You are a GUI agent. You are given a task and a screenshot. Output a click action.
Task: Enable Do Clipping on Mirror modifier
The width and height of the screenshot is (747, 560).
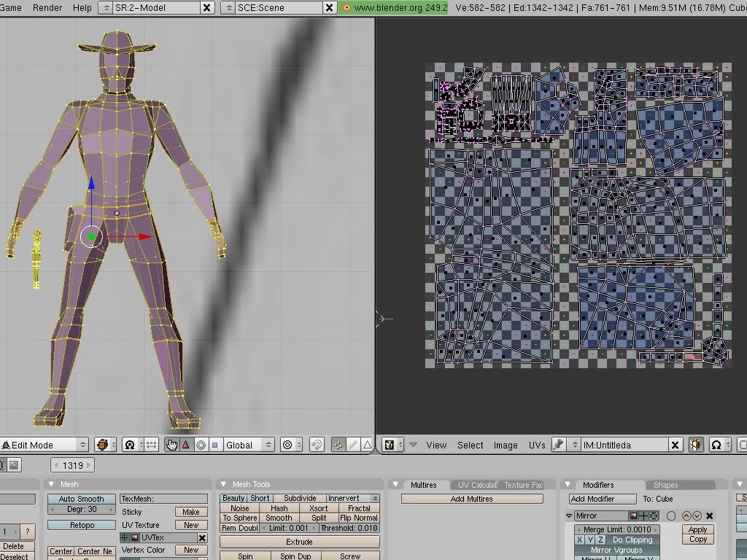(x=632, y=540)
